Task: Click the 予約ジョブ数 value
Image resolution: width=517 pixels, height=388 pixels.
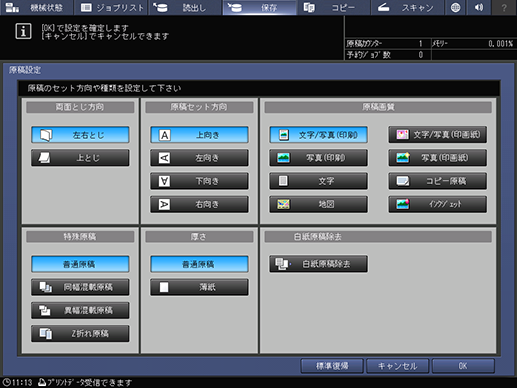Action: tap(421, 55)
